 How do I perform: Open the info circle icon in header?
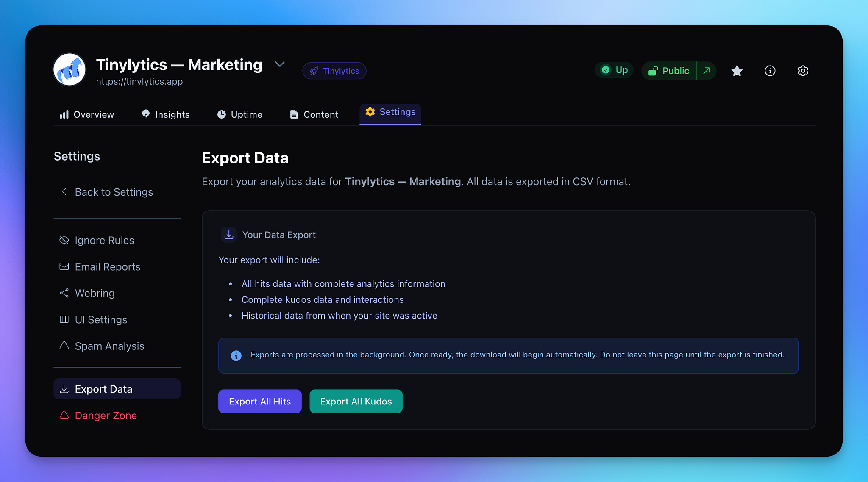click(770, 71)
